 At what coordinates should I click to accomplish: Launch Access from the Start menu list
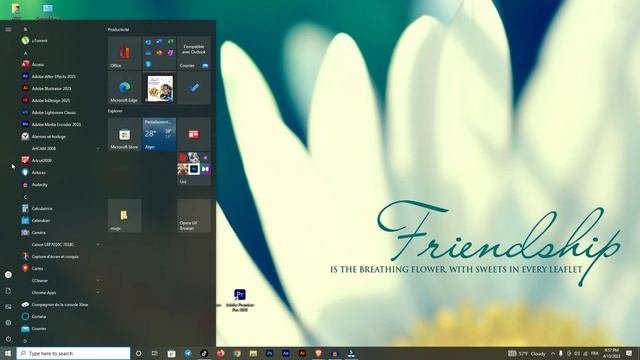(x=61, y=64)
